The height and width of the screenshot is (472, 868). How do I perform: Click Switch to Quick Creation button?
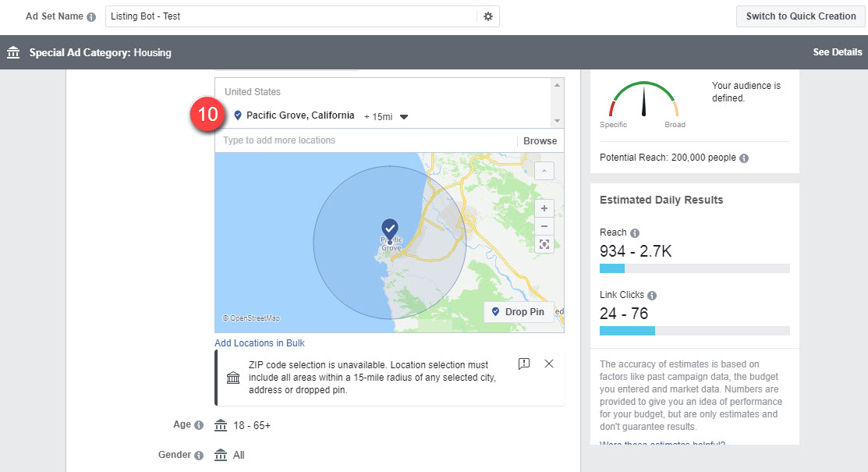coord(800,16)
